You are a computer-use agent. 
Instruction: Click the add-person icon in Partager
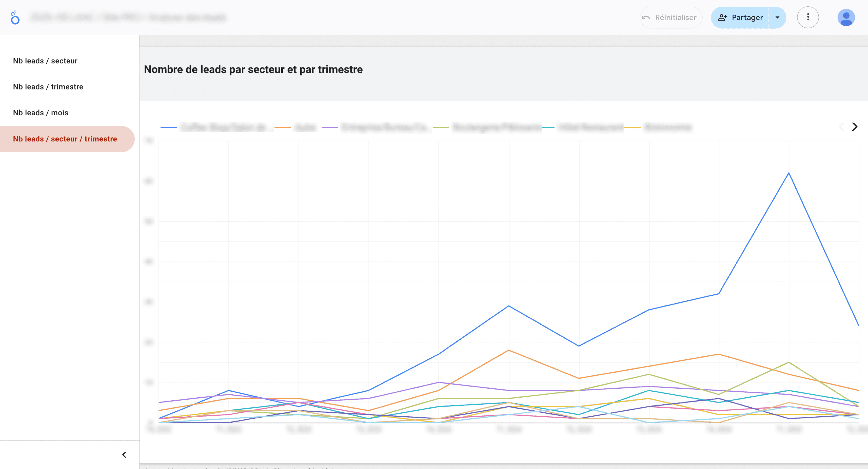722,18
